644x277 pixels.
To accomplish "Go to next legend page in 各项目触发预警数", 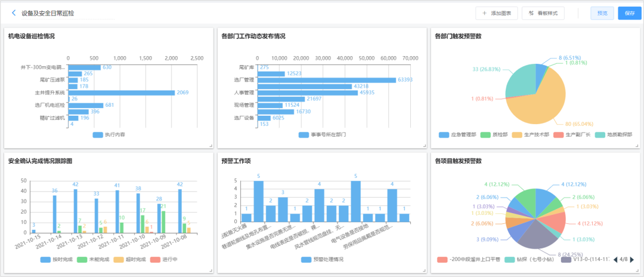I will click(x=632, y=260).
